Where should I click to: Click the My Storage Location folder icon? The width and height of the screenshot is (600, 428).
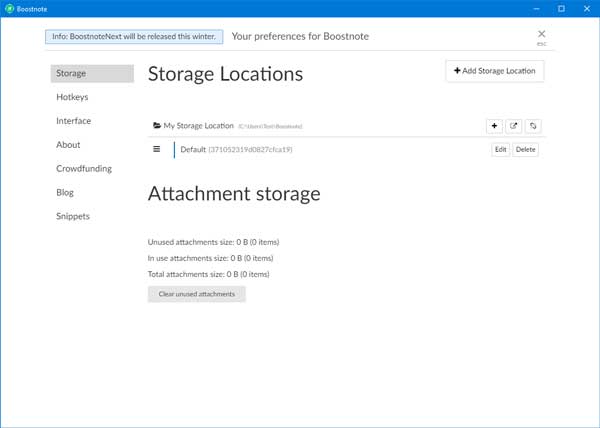tap(157, 126)
